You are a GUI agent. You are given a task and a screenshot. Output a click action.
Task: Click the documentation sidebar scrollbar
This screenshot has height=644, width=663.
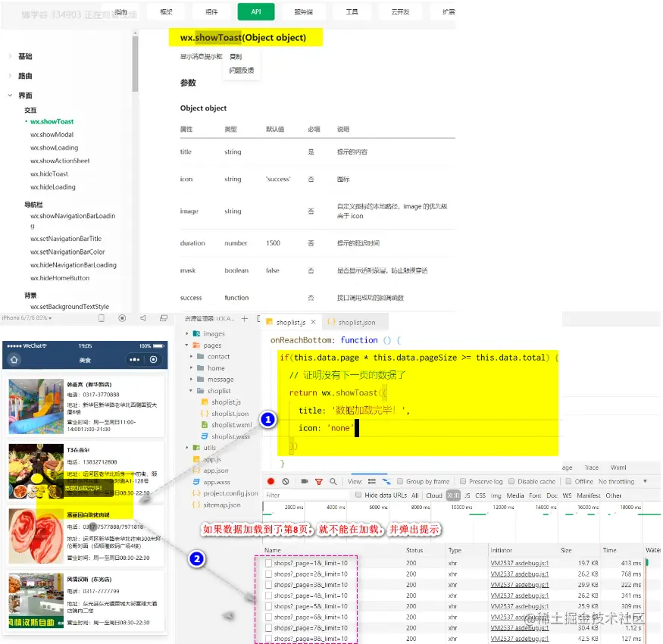point(135,64)
